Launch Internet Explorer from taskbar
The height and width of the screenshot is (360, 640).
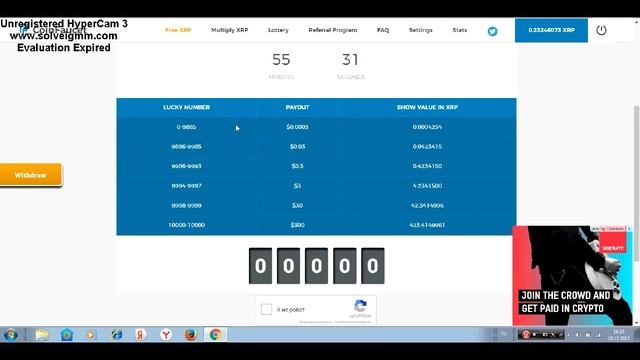pyautogui.click(x=117, y=335)
